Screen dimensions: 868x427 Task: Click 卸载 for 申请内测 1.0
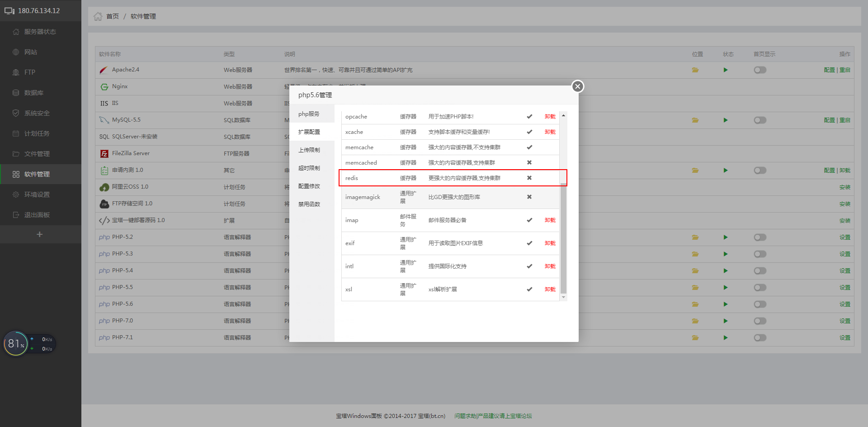point(845,171)
